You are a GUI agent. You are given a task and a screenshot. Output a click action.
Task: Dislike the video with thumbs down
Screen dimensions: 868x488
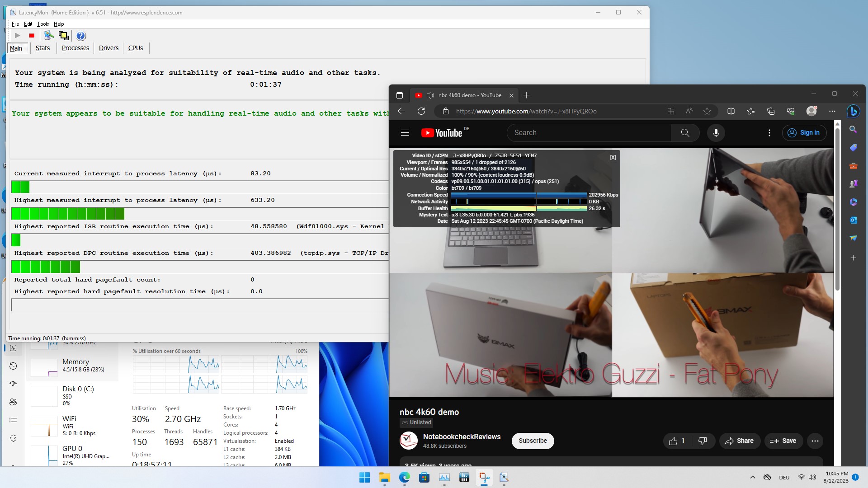click(x=703, y=441)
